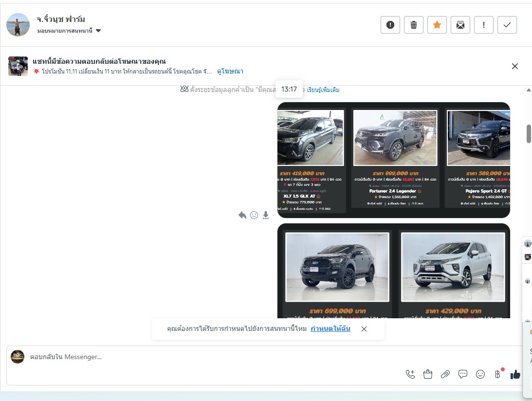Attach a file using paperclip icon
Viewport: 532px width, 401px height.
pos(445,374)
